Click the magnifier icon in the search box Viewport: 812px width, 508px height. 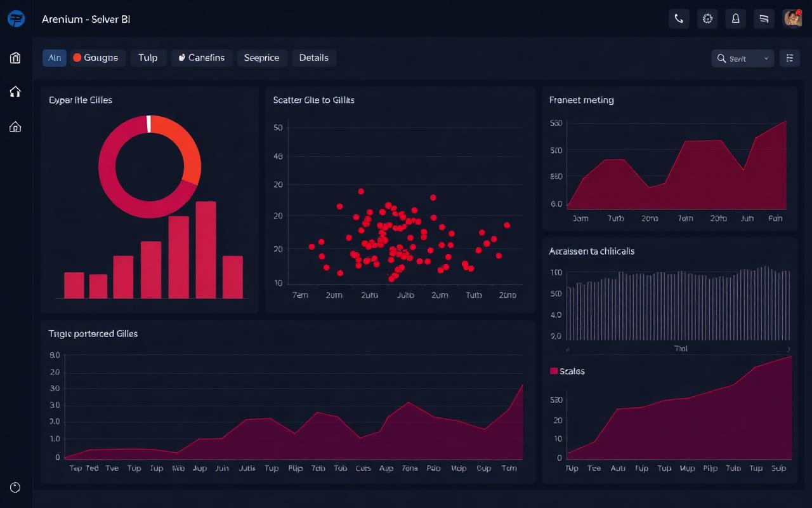[721, 58]
